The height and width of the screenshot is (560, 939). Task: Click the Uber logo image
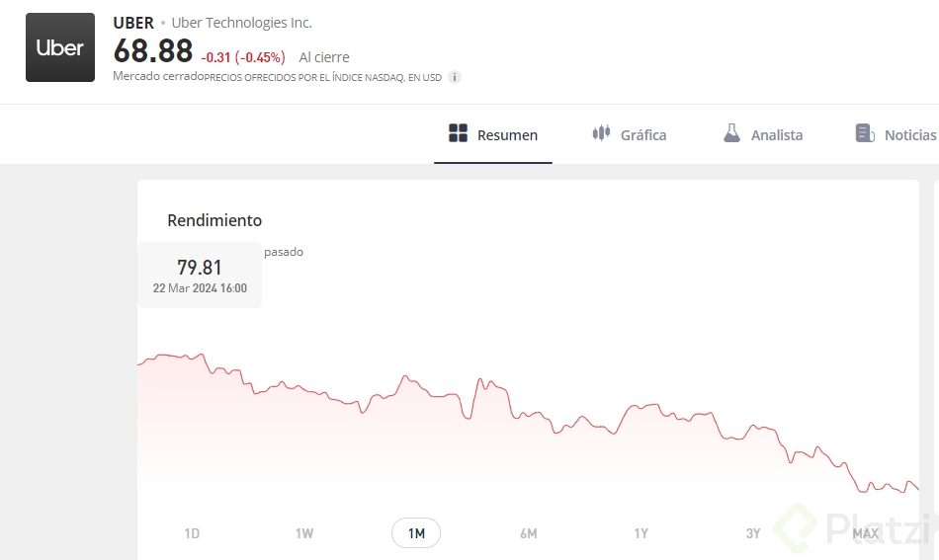[x=60, y=47]
